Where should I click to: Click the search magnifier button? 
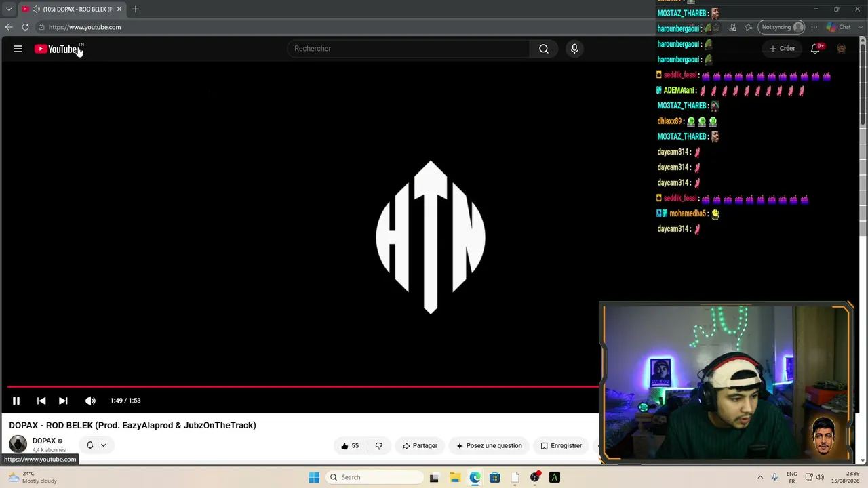[x=544, y=49]
